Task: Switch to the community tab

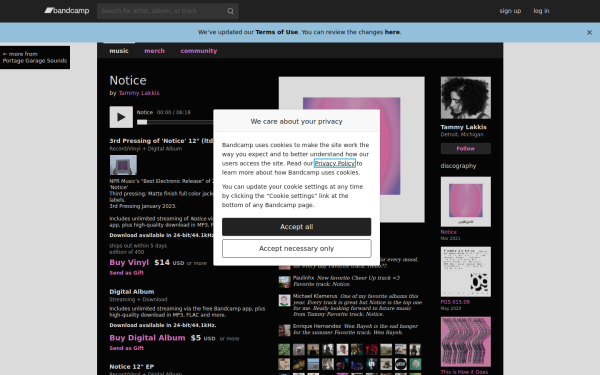Action: click(199, 51)
